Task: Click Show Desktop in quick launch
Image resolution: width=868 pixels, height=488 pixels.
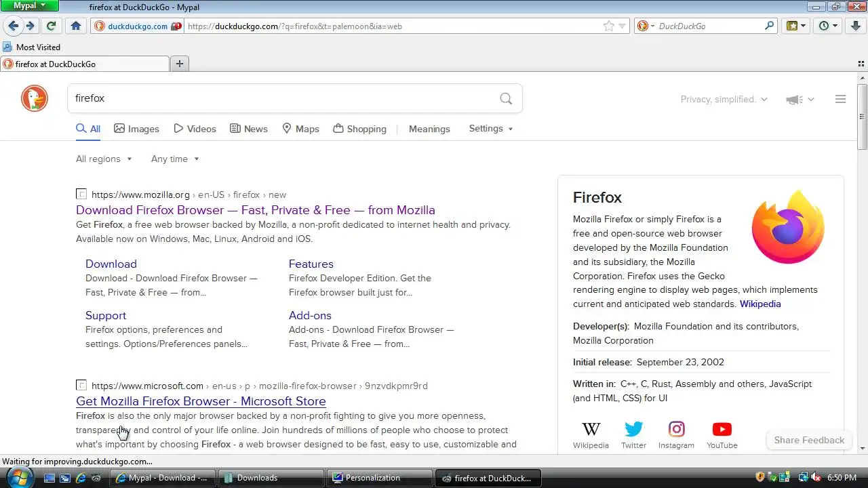Action: 50,478
